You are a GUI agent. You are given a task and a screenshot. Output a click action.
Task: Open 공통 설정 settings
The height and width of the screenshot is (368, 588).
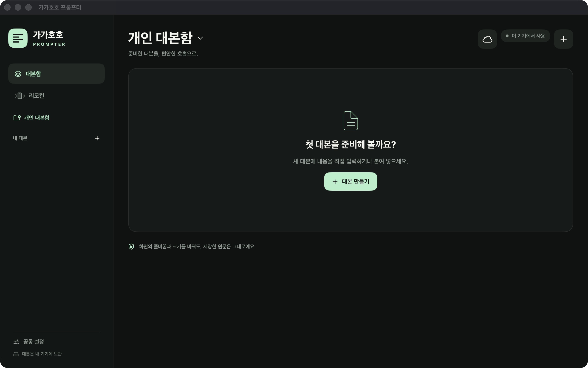[x=29, y=342]
